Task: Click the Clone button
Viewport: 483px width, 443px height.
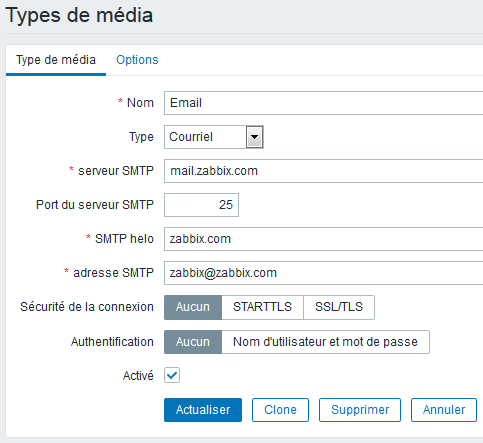Action: pos(280,410)
